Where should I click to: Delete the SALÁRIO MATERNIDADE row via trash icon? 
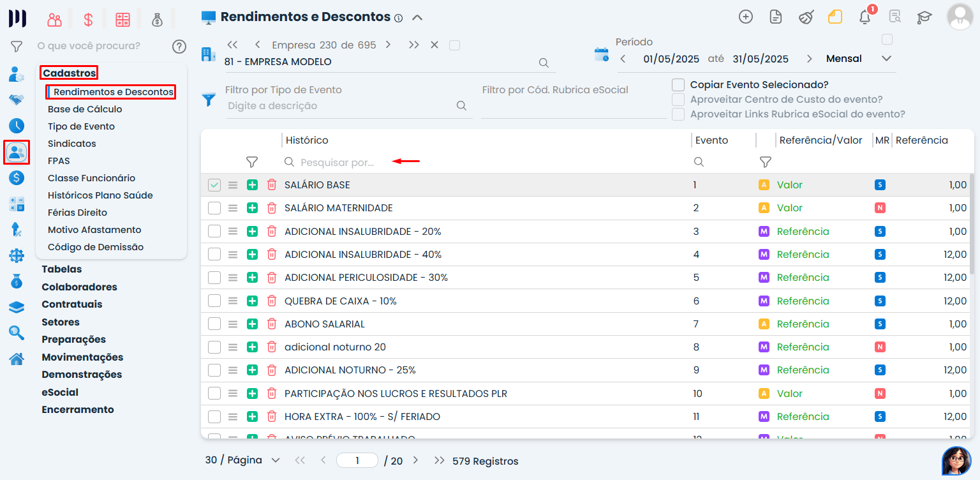tap(272, 208)
